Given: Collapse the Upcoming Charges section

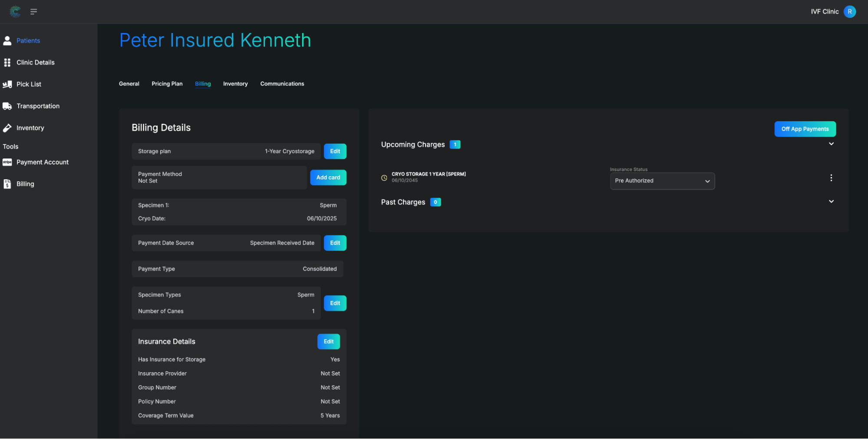Looking at the screenshot, I should pyautogui.click(x=831, y=144).
